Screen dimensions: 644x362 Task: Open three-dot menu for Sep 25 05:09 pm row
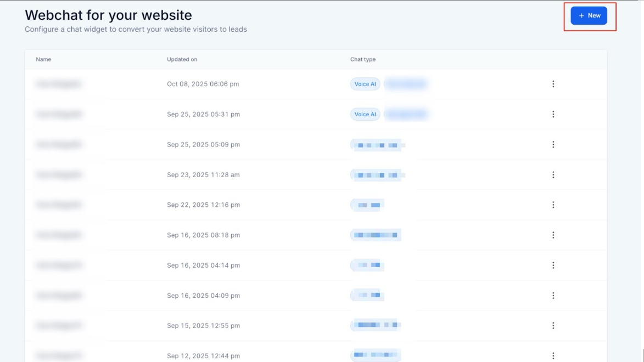553,144
